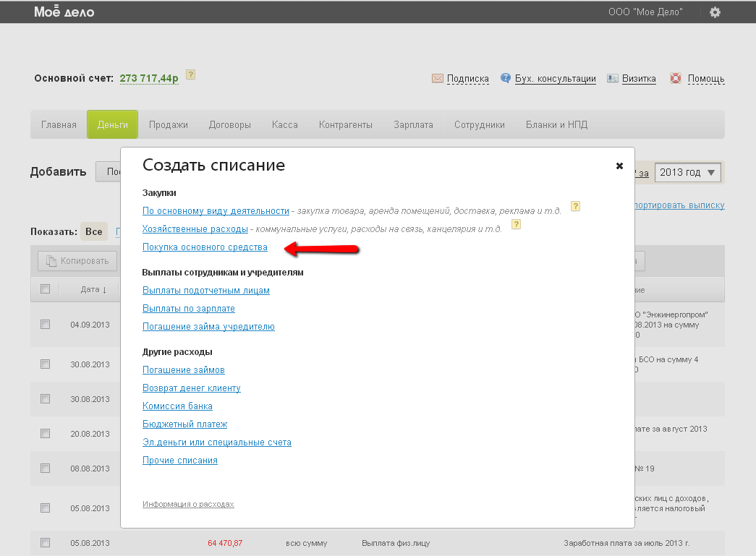Screen dimensions: 756x556
Task: Choose Возврат денег клиенту
Action: click(x=192, y=388)
